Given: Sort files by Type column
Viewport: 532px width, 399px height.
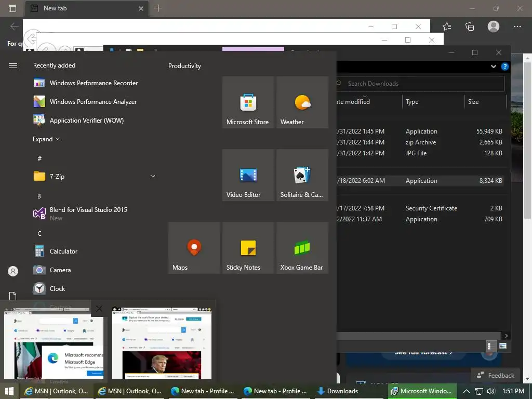Looking at the screenshot, I should click(433, 101).
